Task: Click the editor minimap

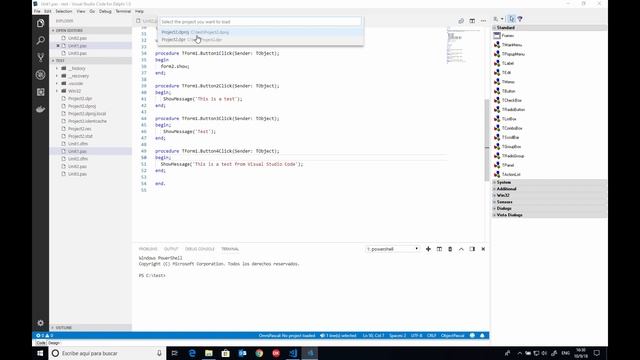Action: [465, 46]
